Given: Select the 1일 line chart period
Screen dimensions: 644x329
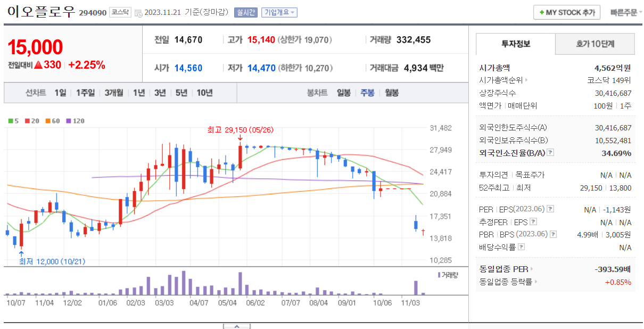Looking at the screenshot, I should pyautogui.click(x=60, y=93).
